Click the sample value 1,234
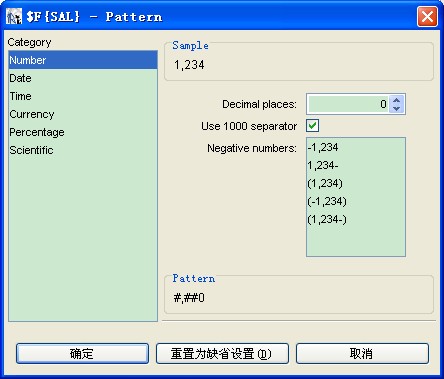Viewport: 444px width, 379px height. (x=189, y=65)
